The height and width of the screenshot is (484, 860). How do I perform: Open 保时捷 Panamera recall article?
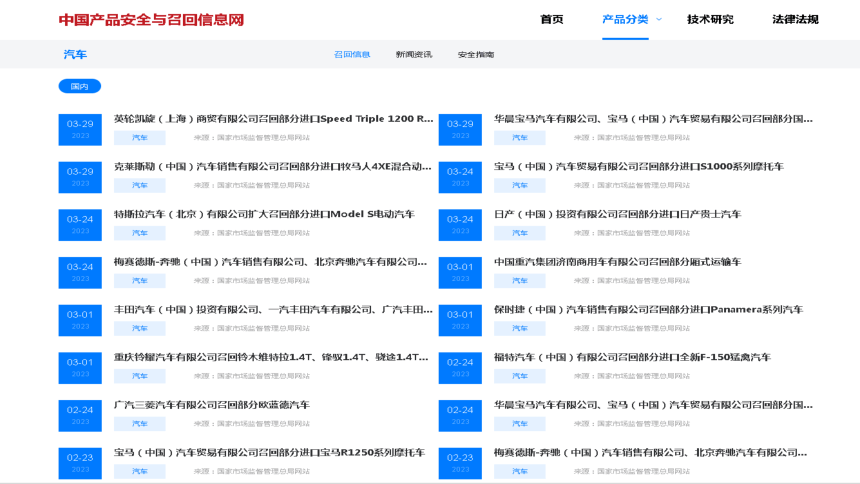click(x=648, y=309)
